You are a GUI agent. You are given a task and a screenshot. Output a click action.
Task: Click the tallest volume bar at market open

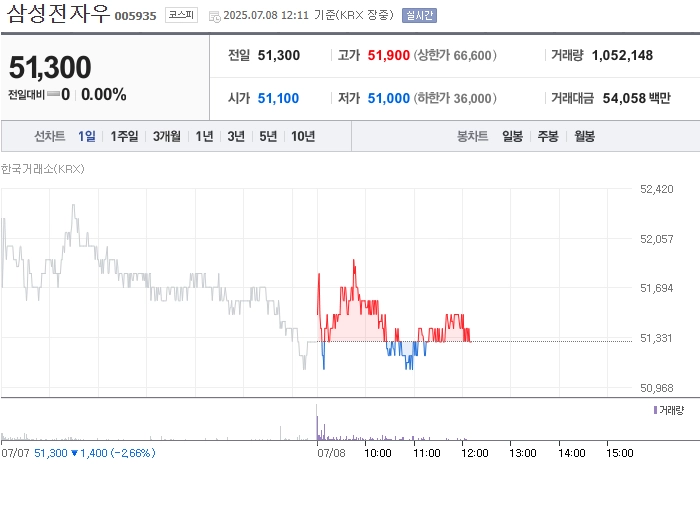point(317,422)
